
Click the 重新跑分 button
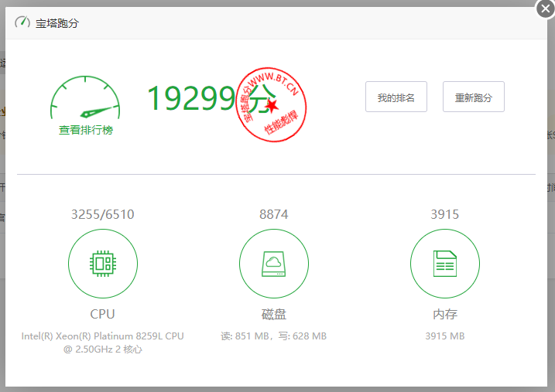[x=474, y=97]
